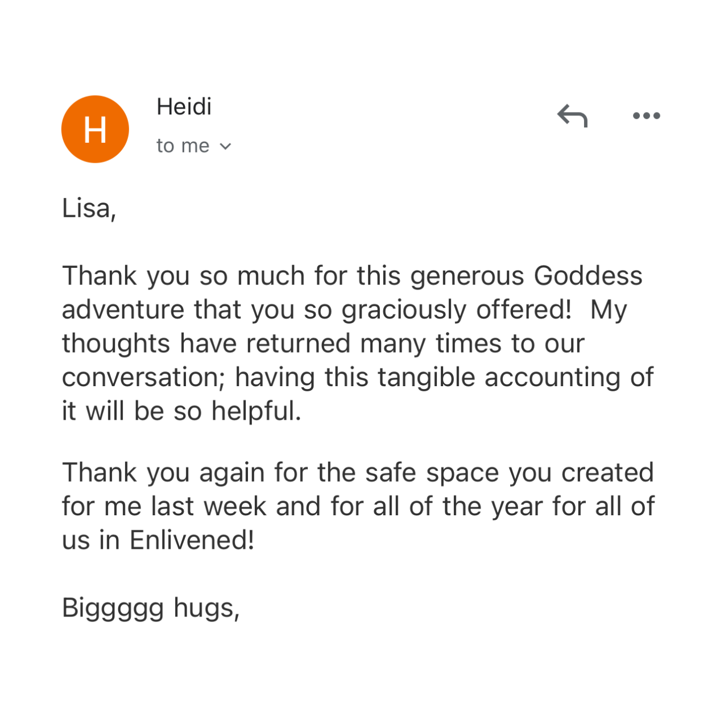Click the "Biggggg hugs," closing line
Viewport: 728px width, 728px height.
click(151, 609)
